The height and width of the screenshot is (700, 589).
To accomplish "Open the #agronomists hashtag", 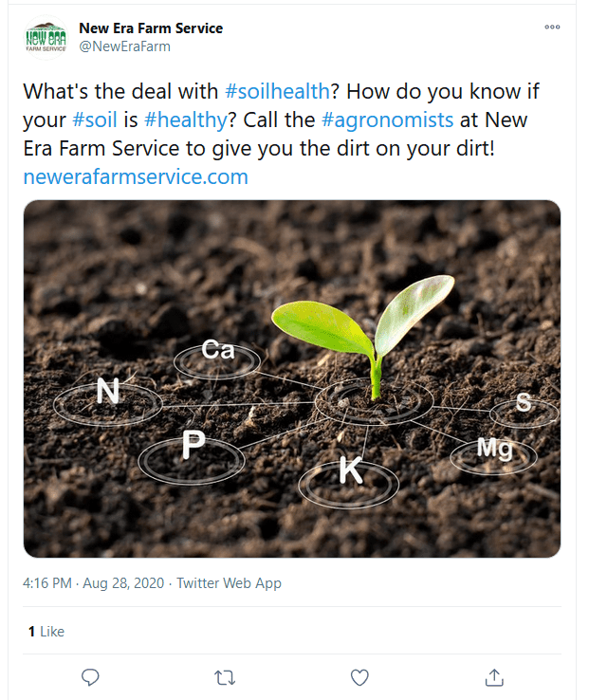I will coord(388,120).
